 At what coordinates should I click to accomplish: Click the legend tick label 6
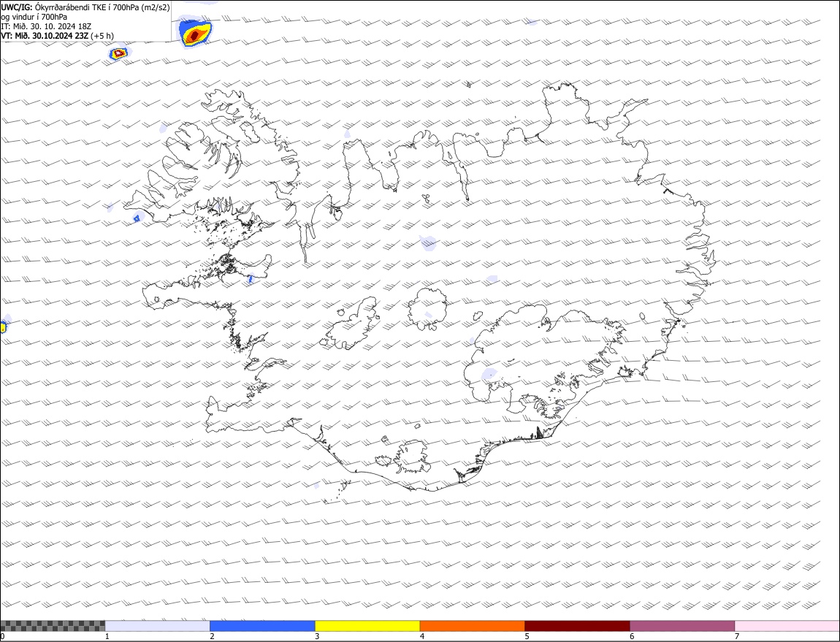click(x=632, y=636)
